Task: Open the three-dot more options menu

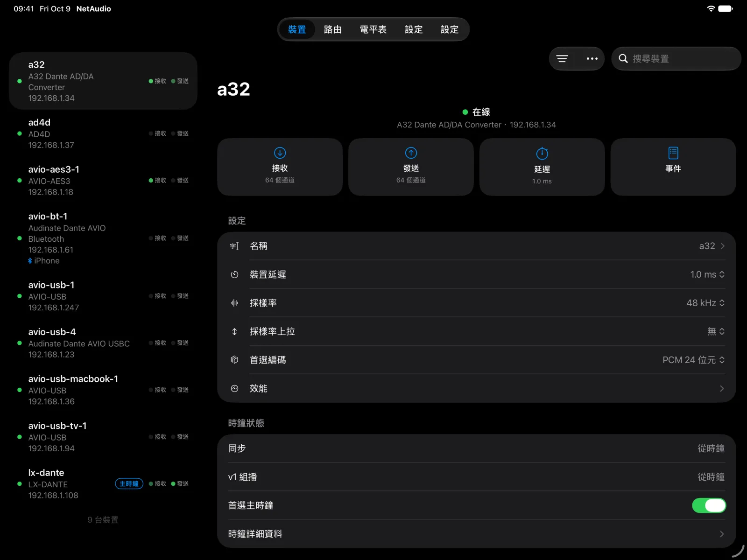Action: click(592, 59)
